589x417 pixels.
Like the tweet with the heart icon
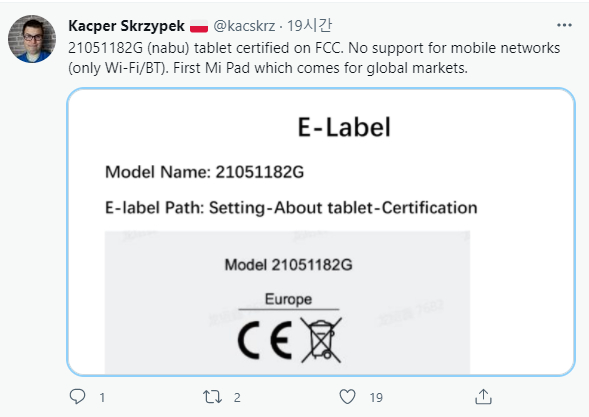347,397
